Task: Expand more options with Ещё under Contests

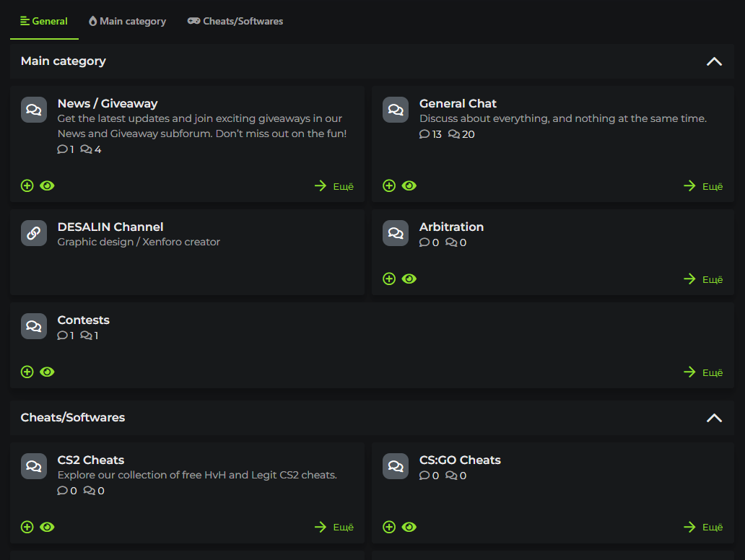Action: (703, 372)
